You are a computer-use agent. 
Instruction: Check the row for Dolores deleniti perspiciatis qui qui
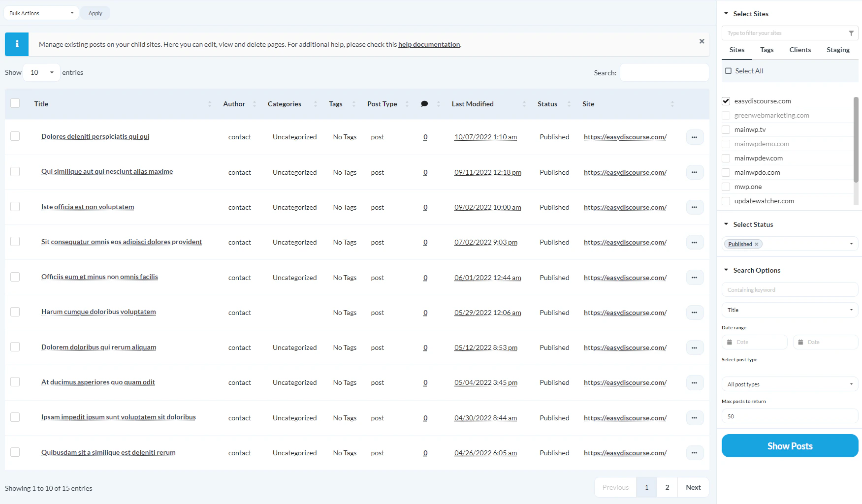[x=15, y=136]
